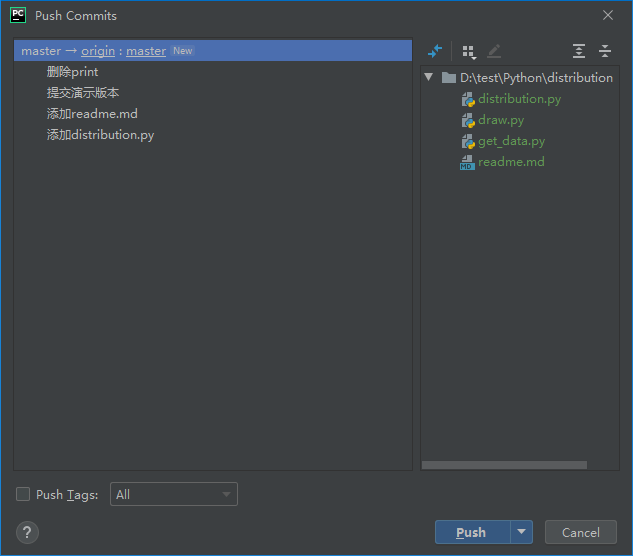Click the get_data.py Python file icon

(x=467, y=141)
